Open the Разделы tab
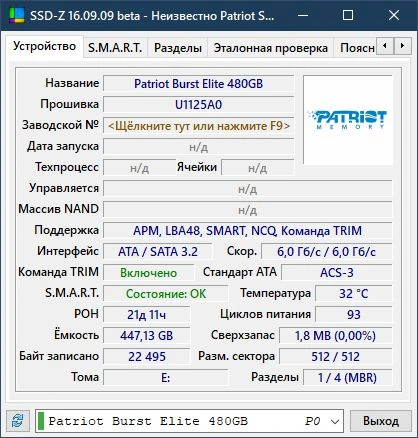418x438 pixels. click(x=178, y=48)
